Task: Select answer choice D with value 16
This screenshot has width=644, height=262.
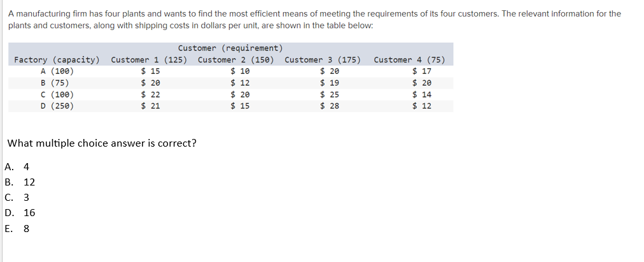Action: click(20, 213)
